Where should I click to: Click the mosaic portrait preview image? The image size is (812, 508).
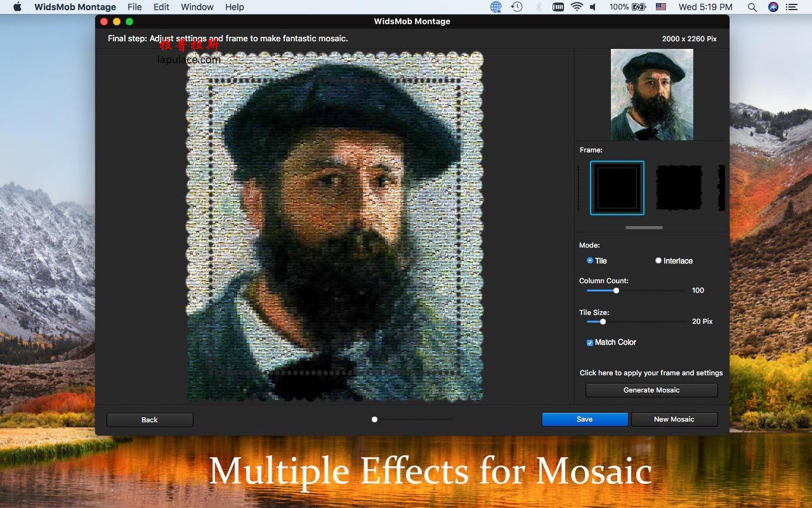tap(334, 227)
